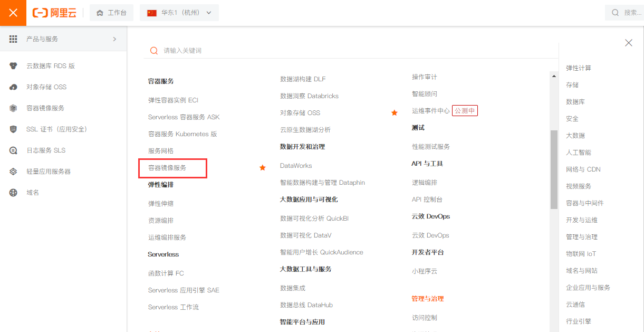
Task: Click the China flag region icon
Action: click(x=152, y=13)
